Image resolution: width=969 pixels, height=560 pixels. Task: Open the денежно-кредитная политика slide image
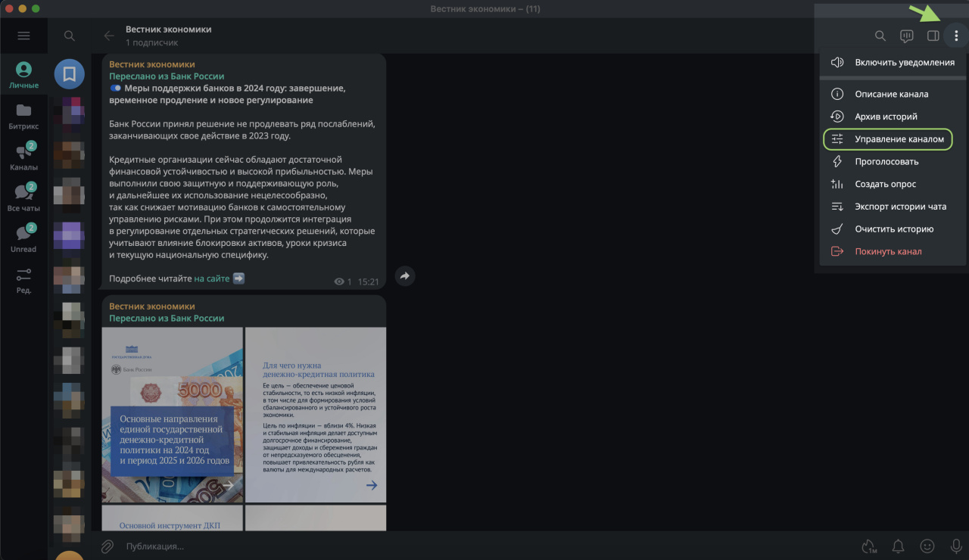pyautogui.click(x=316, y=415)
